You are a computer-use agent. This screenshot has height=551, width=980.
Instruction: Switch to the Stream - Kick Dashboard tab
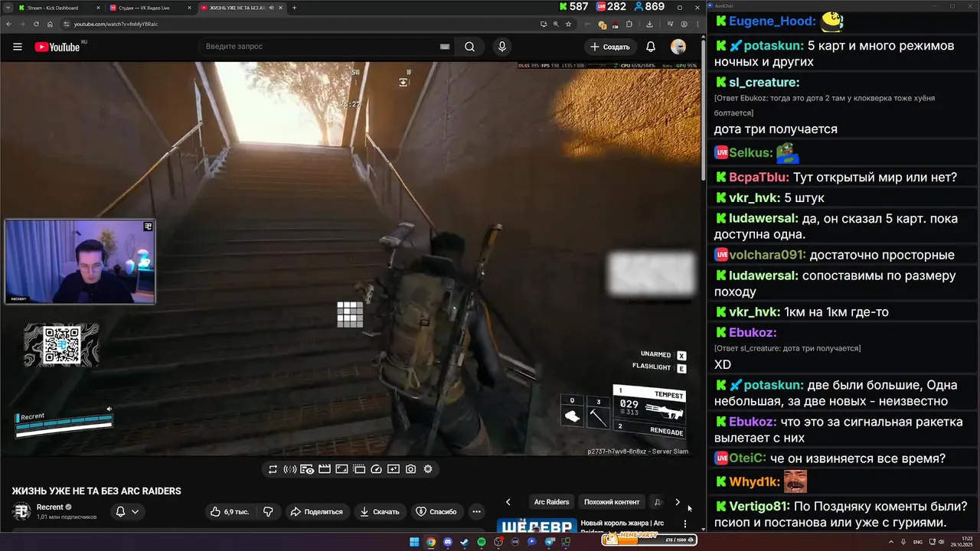tap(57, 8)
